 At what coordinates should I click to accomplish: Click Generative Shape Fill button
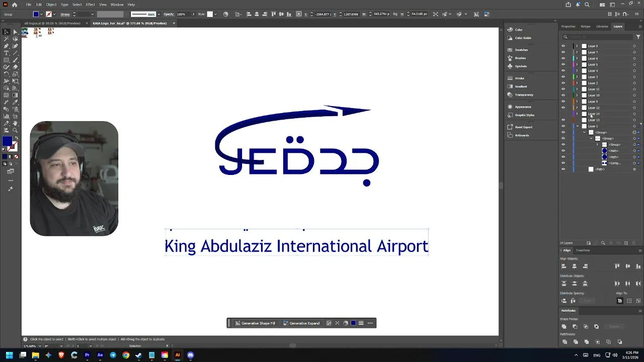click(255, 323)
